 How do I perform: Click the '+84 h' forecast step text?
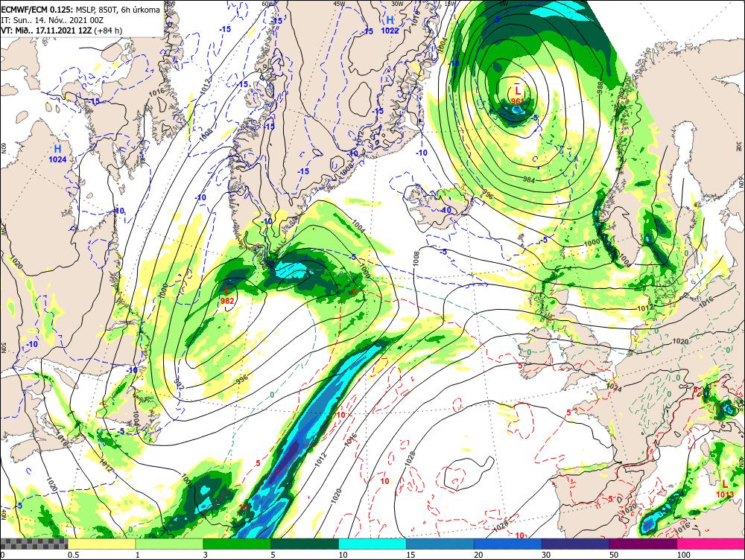108,31
